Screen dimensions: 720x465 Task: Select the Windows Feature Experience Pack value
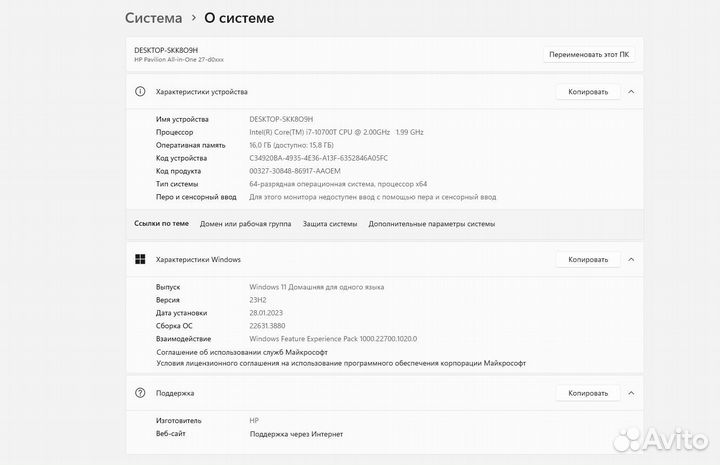[333, 339]
